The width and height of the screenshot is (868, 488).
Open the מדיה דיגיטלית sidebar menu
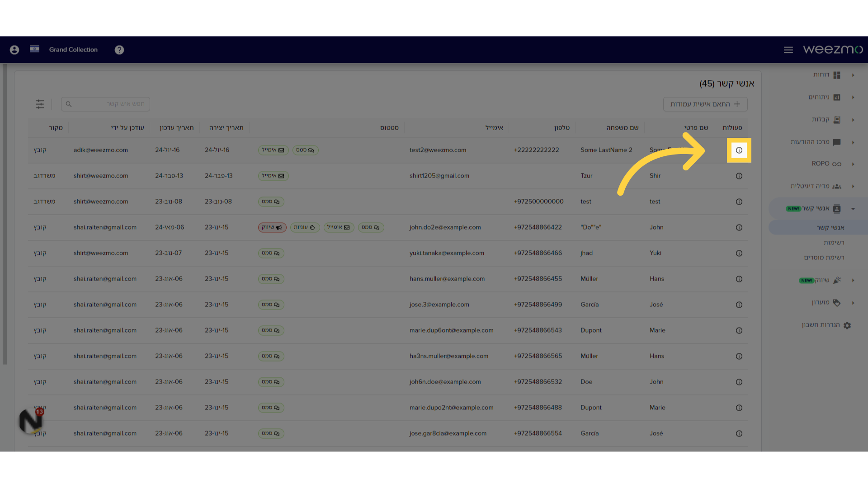[816, 186]
